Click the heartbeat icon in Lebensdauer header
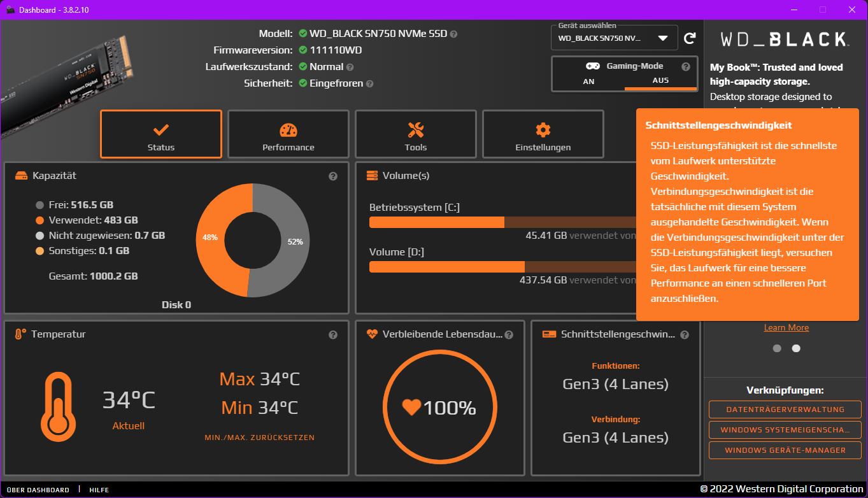 click(372, 334)
